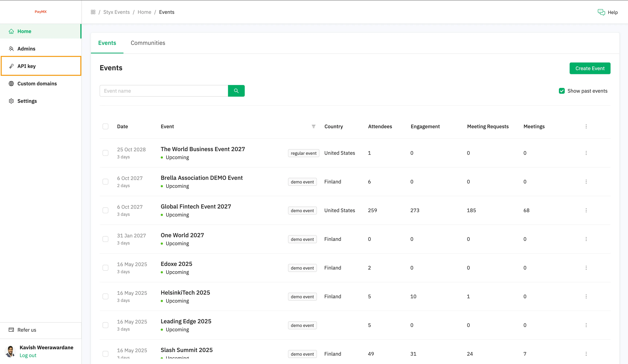
Task: Open the Help chat icon
Action: click(x=601, y=12)
